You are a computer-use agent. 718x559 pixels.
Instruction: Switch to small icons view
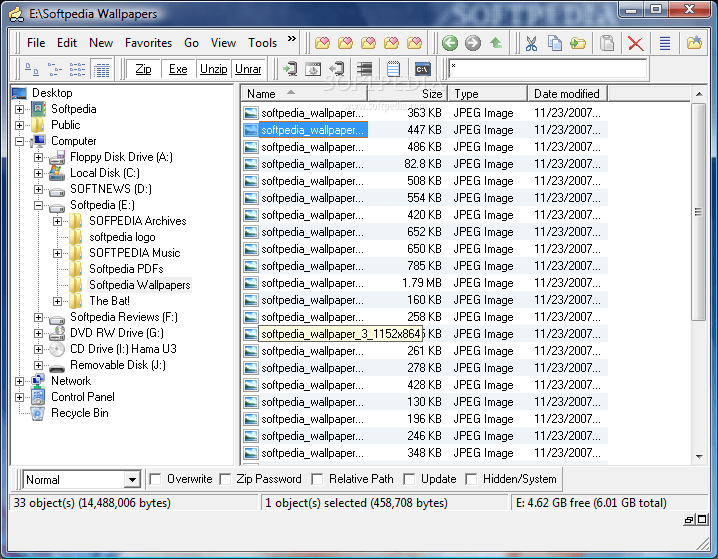55,69
